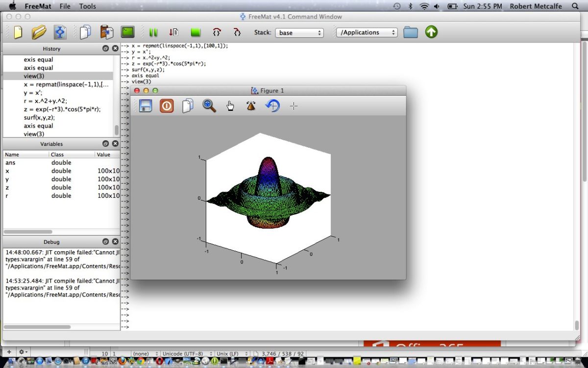Click the Save figure icon
Image resolution: width=588 pixels, height=368 pixels.
pos(145,105)
